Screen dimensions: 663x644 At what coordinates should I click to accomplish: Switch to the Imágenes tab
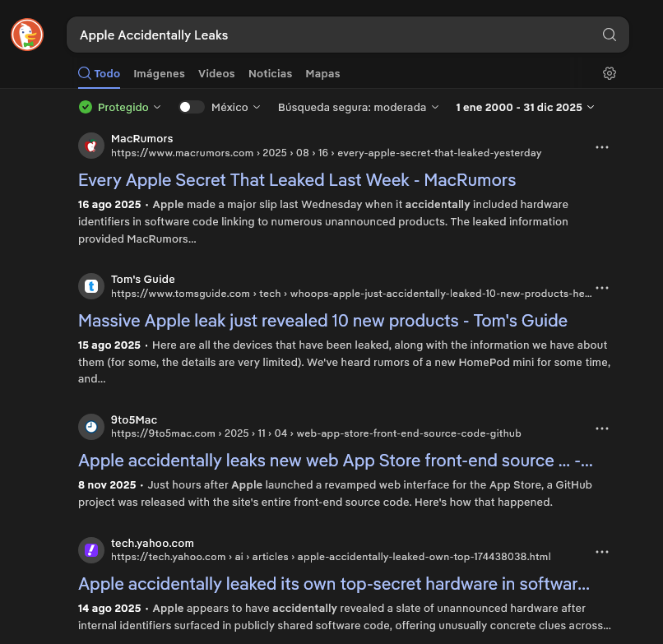click(159, 73)
